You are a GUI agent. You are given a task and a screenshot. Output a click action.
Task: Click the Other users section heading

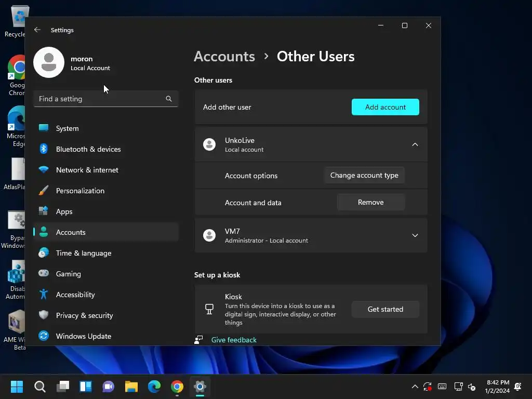(213, 81)
